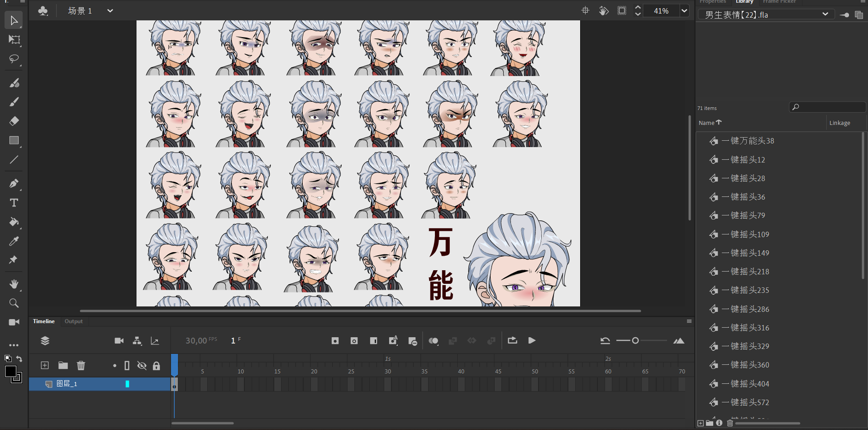The height and width of the screenshot is (430, 868).
Task: Switch to the Output tab
Action: point(73,321)
